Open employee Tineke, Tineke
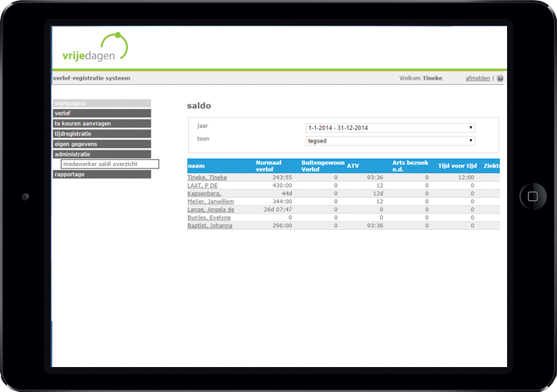The image size is (557, 392). [x=207, y=178]
